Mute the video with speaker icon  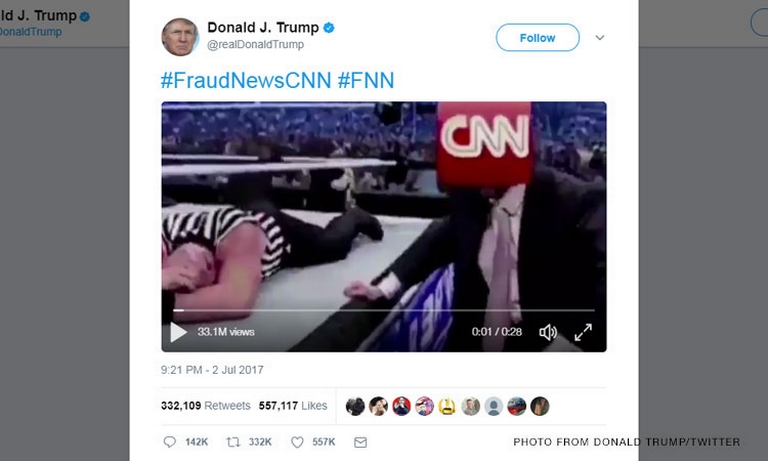[x=548, y=332]
